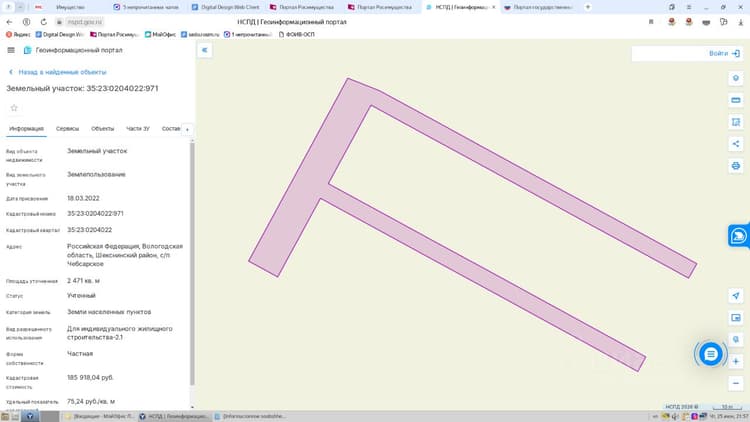The height and width of the screenshot is (422, 750).
Task: Switch to the Объекты tab
Action: 102,129
